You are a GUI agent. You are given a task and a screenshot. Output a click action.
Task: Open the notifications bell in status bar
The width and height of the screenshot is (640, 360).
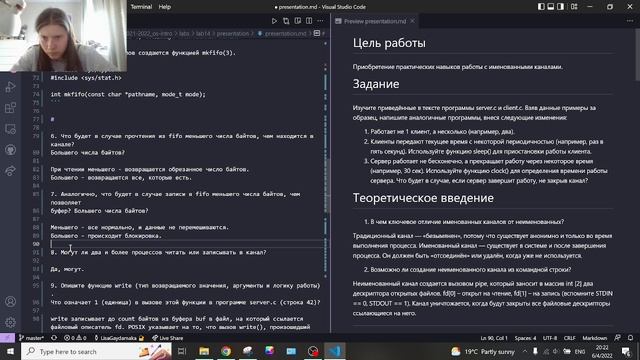click(630, 338)
